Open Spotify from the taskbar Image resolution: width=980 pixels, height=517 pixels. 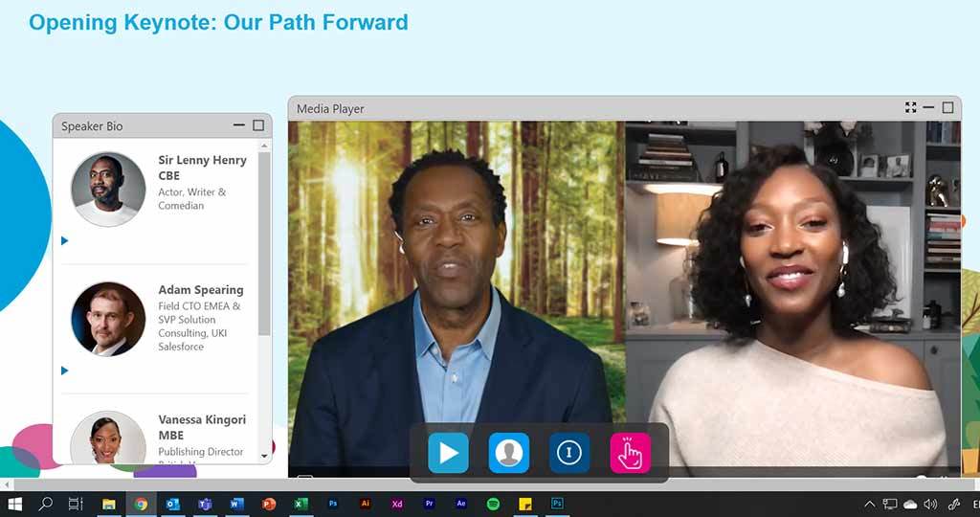coord(493,504)
